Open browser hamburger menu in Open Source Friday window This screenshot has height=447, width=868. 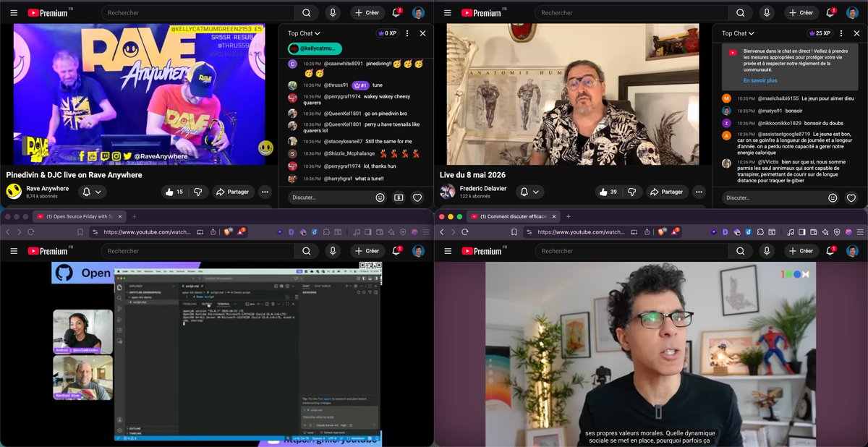click(x=425, y=232)
